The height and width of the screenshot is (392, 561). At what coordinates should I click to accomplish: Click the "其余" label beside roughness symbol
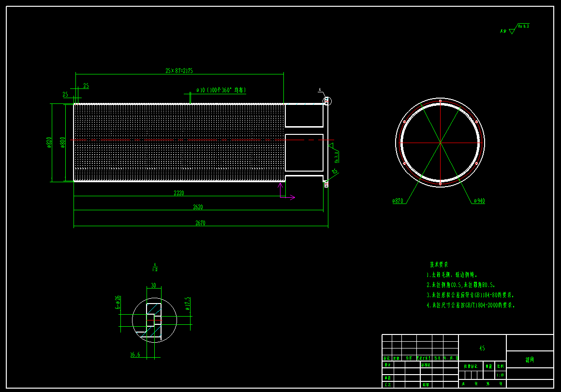pos(503,31)
